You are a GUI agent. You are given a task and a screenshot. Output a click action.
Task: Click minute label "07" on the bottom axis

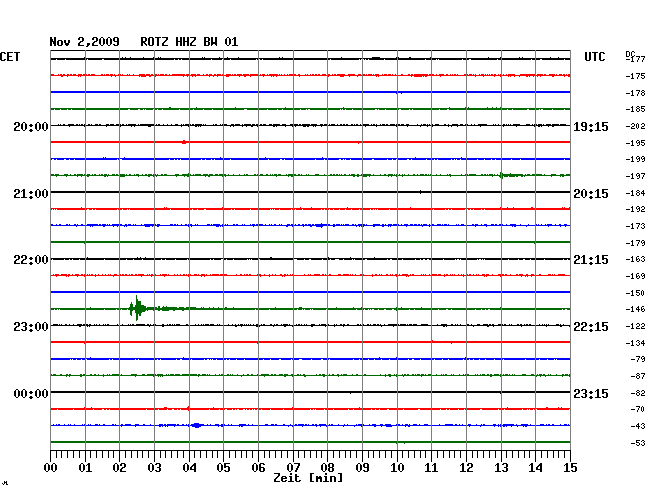(x=293, y=467)
